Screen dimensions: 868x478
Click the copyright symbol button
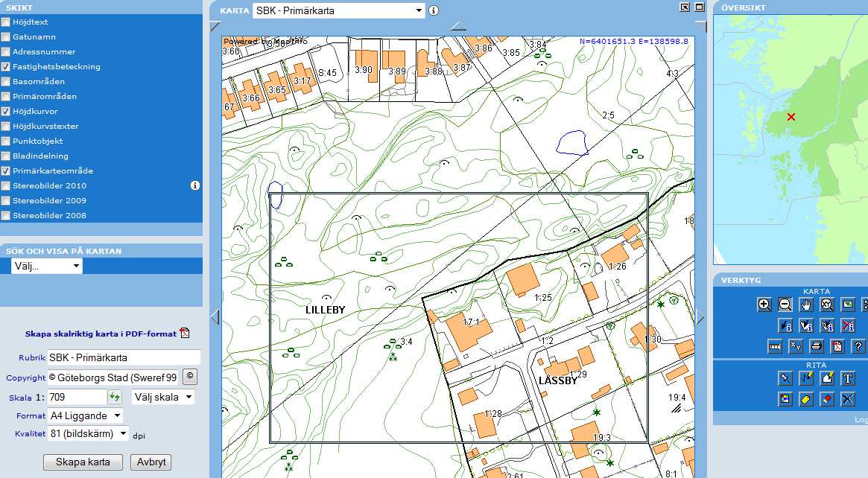(x=190, y=377)
